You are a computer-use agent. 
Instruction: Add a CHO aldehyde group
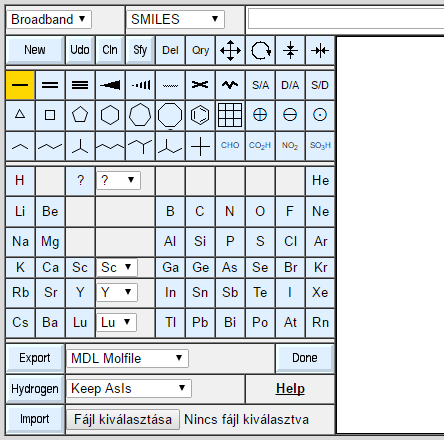(230, 146)
